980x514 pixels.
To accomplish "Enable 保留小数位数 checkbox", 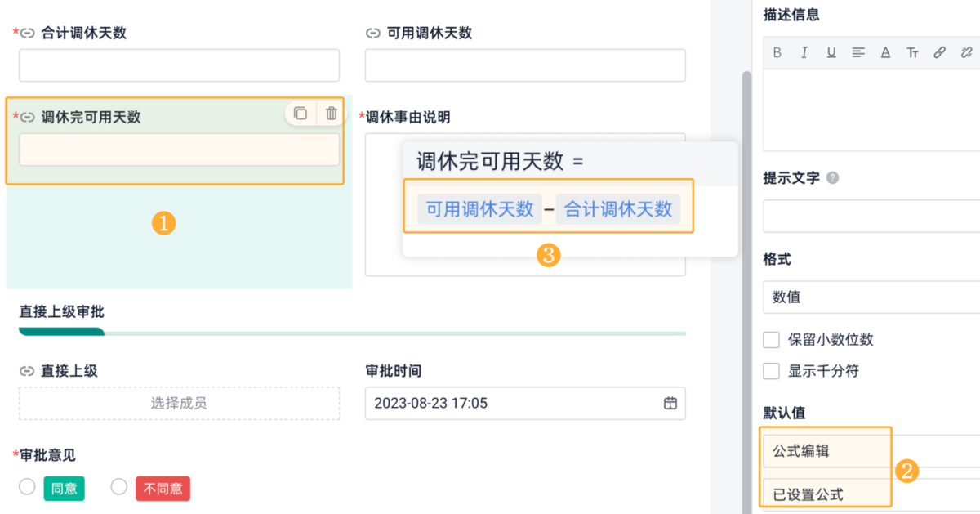I will pos(771,340).
